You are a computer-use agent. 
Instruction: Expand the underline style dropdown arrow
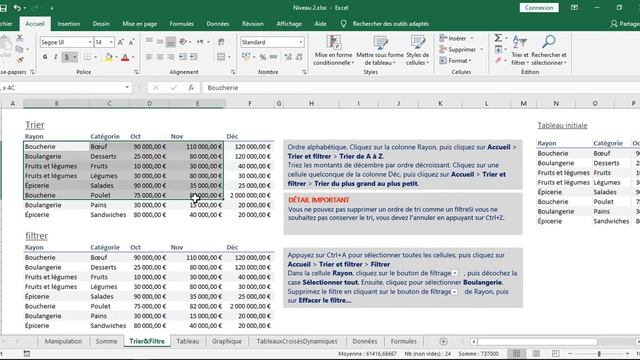[74, 57]
